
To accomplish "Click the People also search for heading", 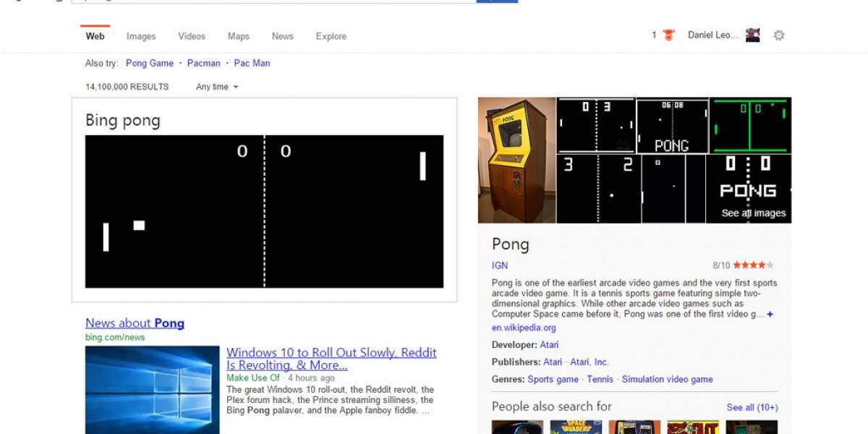I will (x=552, y=407).
